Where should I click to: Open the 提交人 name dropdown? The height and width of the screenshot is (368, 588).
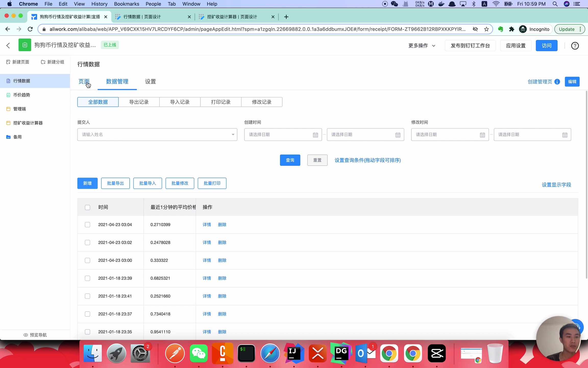pos(157,135)
